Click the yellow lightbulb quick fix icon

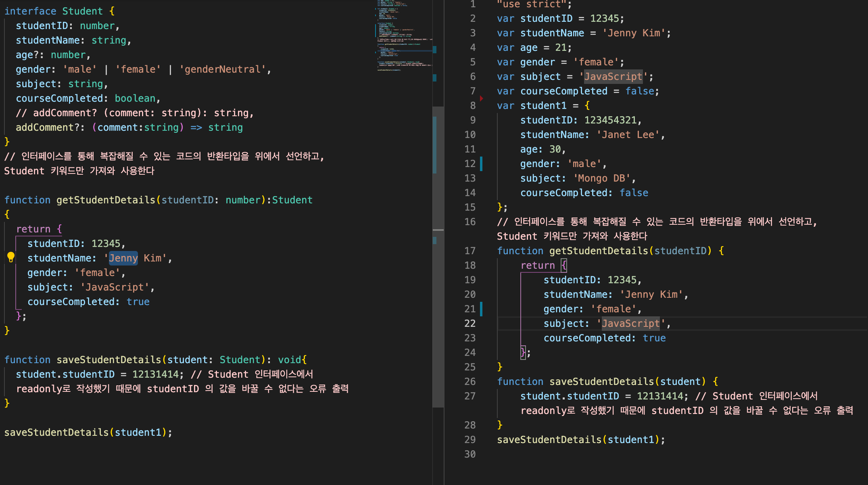11,257
